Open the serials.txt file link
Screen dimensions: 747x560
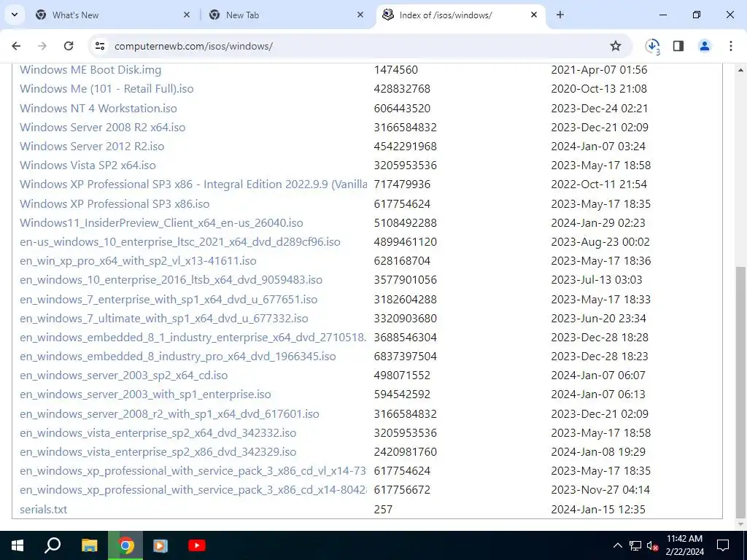coord(43,510)
